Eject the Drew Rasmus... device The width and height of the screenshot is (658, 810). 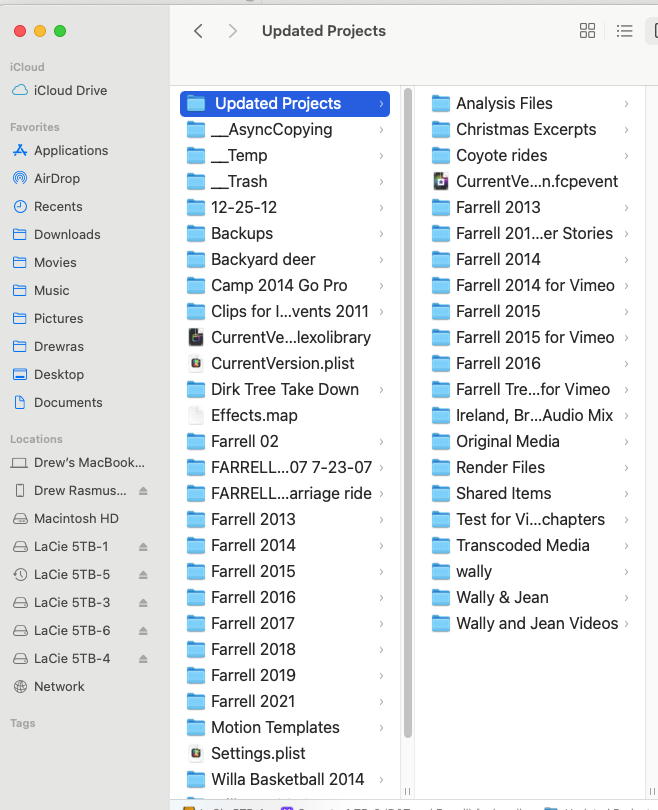click(x=143, y=491)
